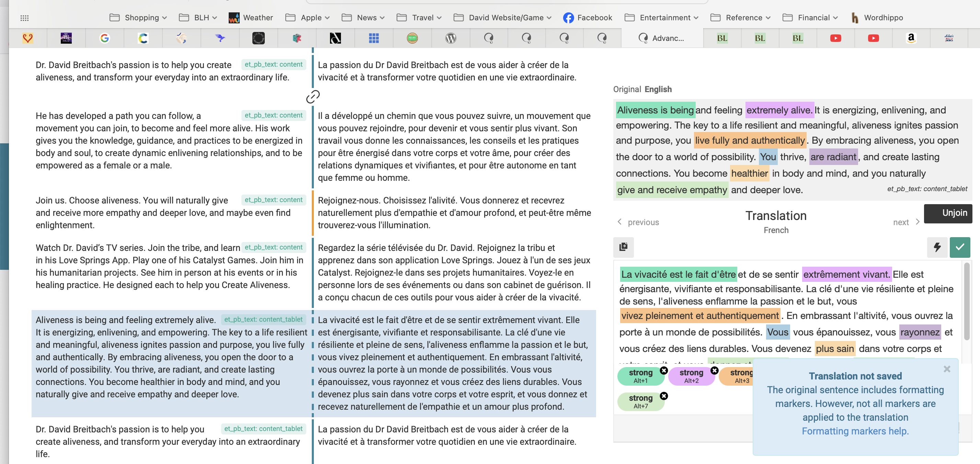Copy source text into translation icon
The width and height of the screenshot is (980, 464).
(x=623, y=247)
